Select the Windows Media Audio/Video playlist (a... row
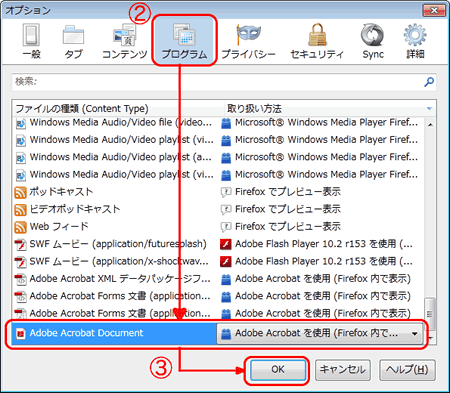Screen dimensions: 450x393 coord(218,157)
